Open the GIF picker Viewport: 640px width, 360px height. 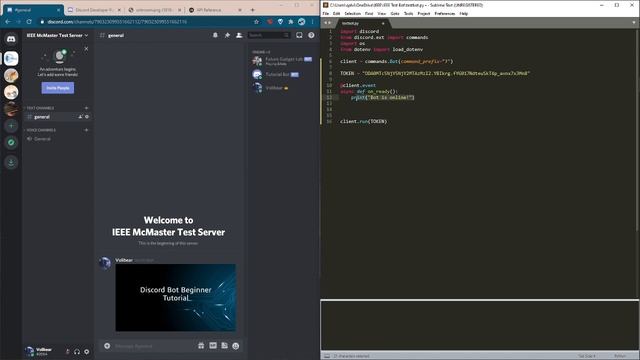[213, 346]
